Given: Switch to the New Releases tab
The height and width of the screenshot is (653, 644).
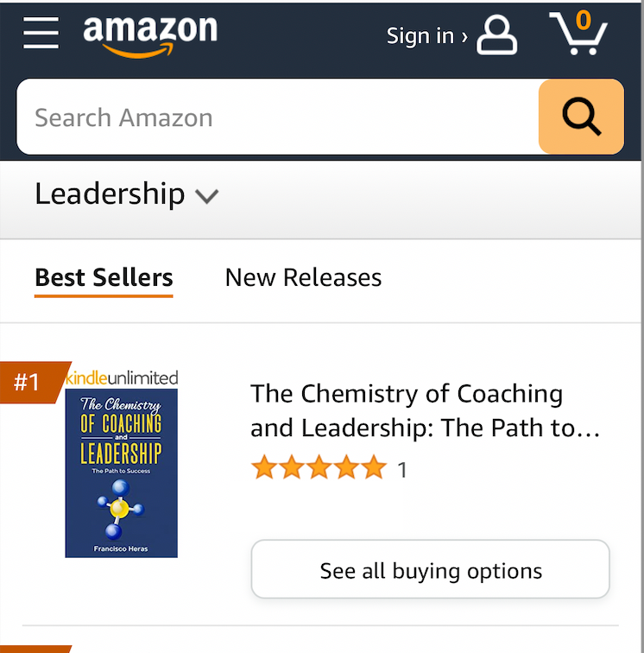Looking at the screenshot, I should point(303,278).
